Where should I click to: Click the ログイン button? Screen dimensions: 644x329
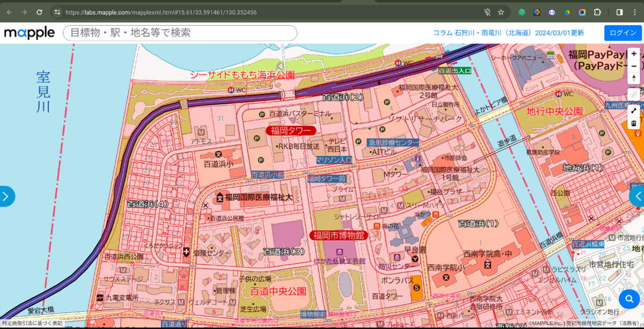[623, 33]
